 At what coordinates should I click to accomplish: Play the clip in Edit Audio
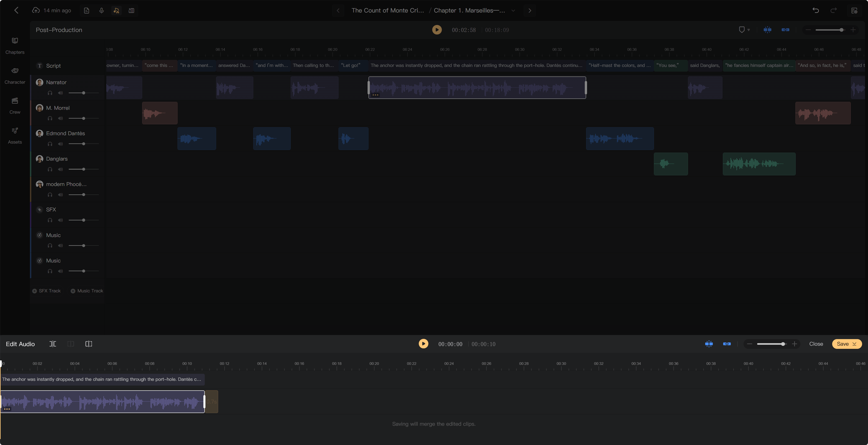click(423, 344)
